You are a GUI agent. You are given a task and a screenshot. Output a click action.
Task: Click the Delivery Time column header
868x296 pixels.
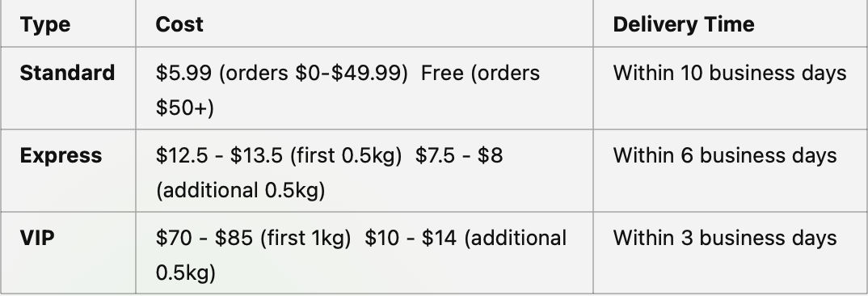[x=684, y=24]
